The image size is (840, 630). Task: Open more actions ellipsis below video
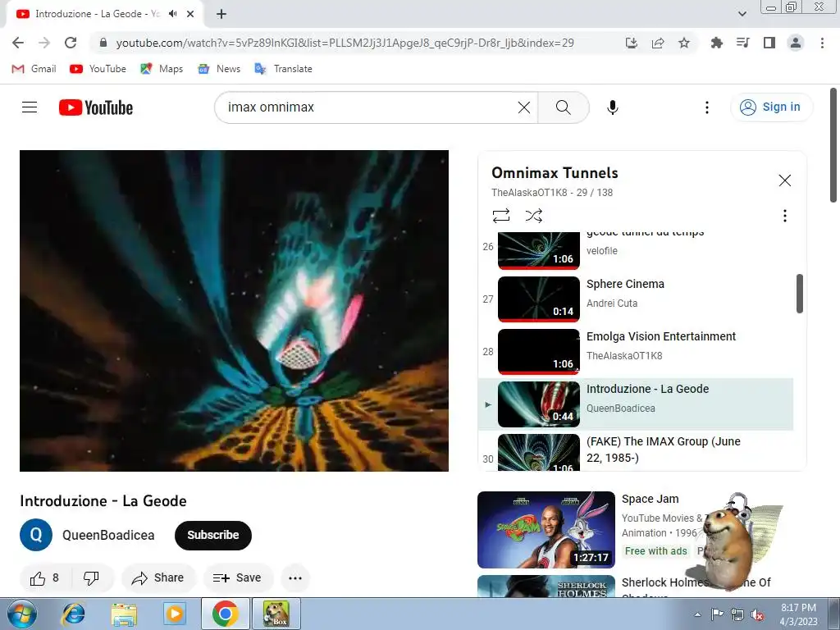click(295, 578)
